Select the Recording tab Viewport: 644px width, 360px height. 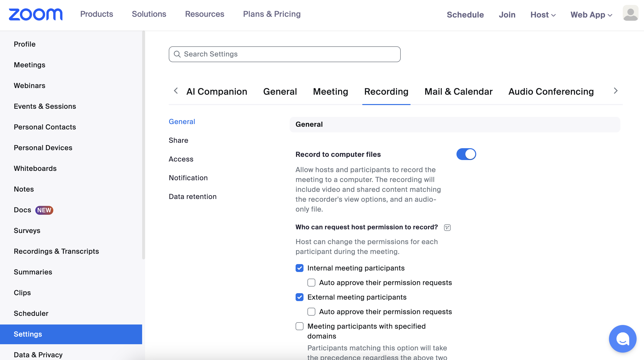pyautogui.click(x=386, y=91)
